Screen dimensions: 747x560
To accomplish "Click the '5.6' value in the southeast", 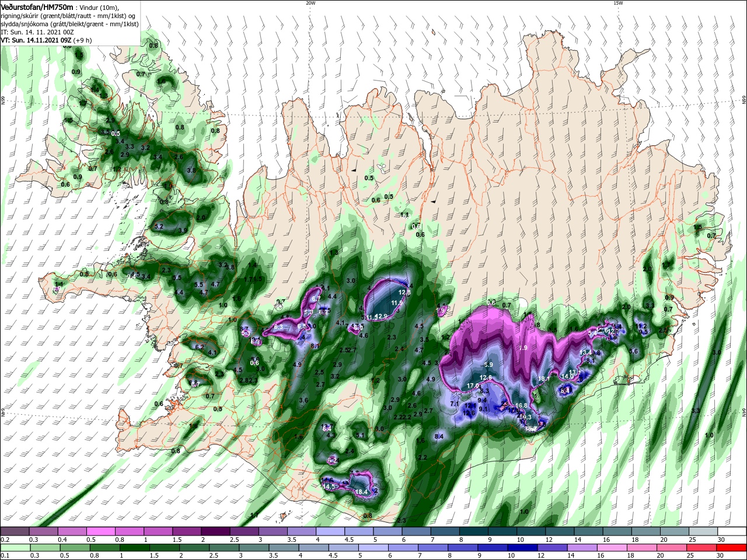I will click(x=634, y=351).
